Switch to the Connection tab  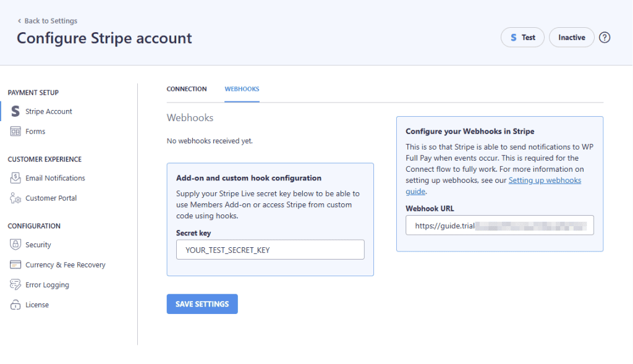187,89
